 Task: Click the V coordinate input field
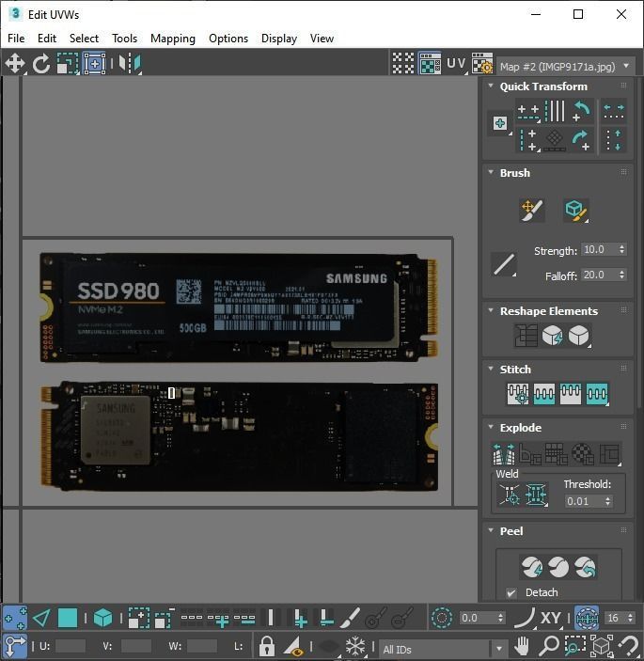(135, 646)
